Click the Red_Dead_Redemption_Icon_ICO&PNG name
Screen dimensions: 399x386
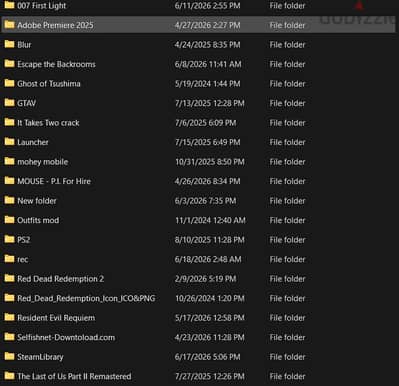(86, 298)
